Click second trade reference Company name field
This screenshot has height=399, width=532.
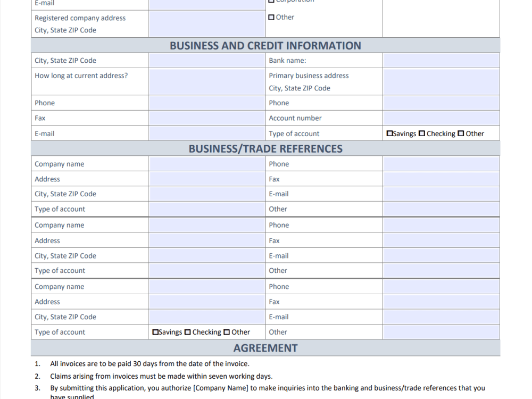point(207,225)
